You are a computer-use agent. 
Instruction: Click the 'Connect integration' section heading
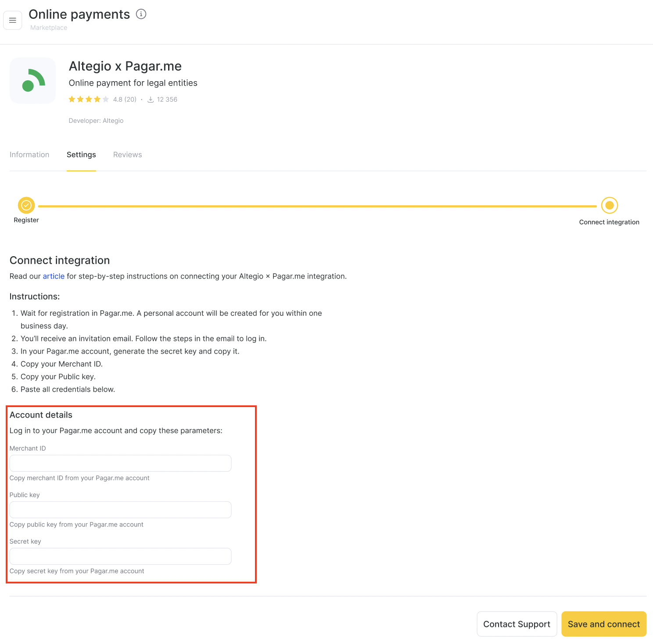[x=60, y=260]
